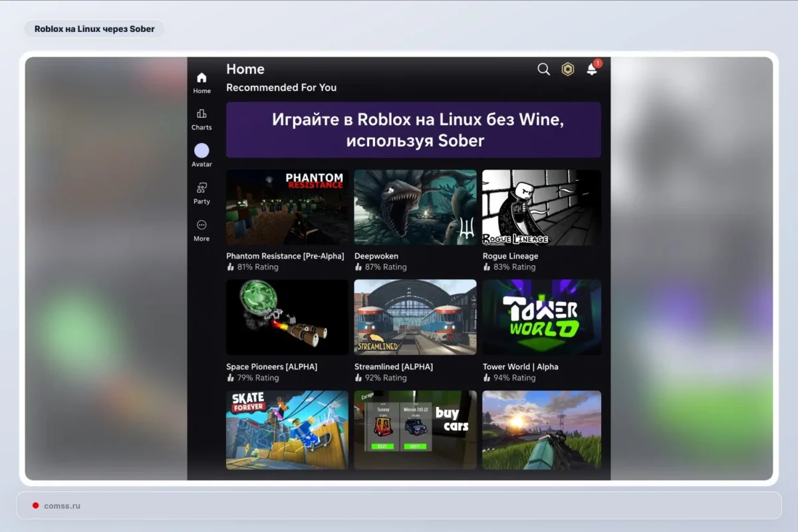This screenshot has width=798, height=532.
Task: Open the Home sidebar icon
Action: [201, 78]
